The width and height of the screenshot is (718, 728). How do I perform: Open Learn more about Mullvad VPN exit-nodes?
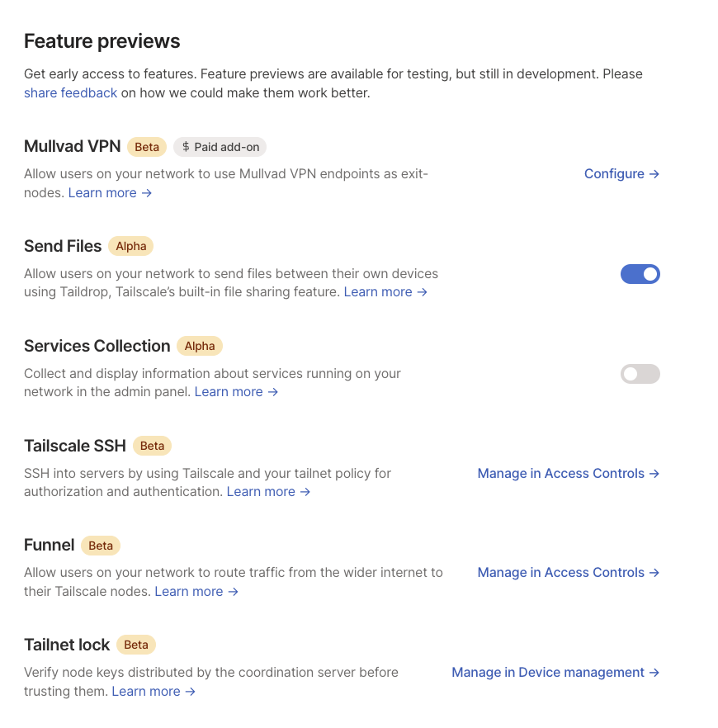point(103,192)
